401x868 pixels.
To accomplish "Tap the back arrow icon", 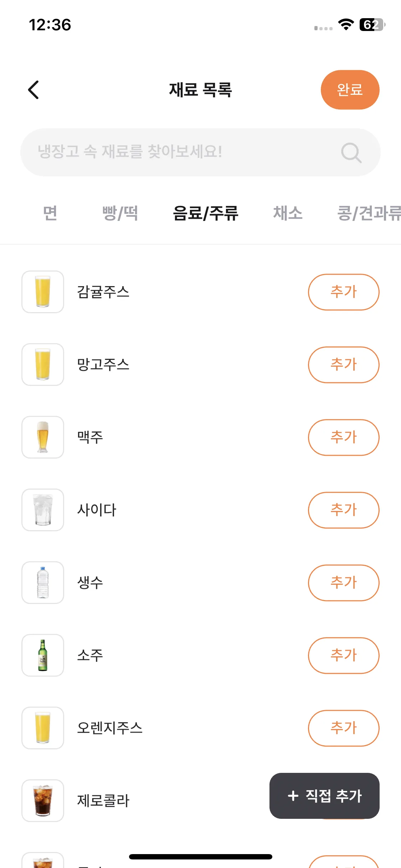I will [x=33, y=90].
